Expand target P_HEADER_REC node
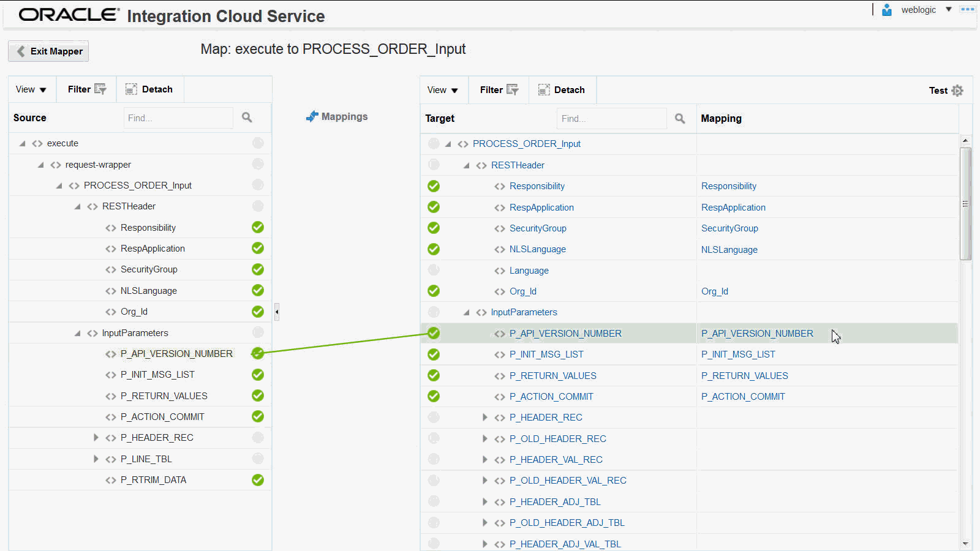Image resolution: width=980 pixels, height=551 pixels. 485,418
